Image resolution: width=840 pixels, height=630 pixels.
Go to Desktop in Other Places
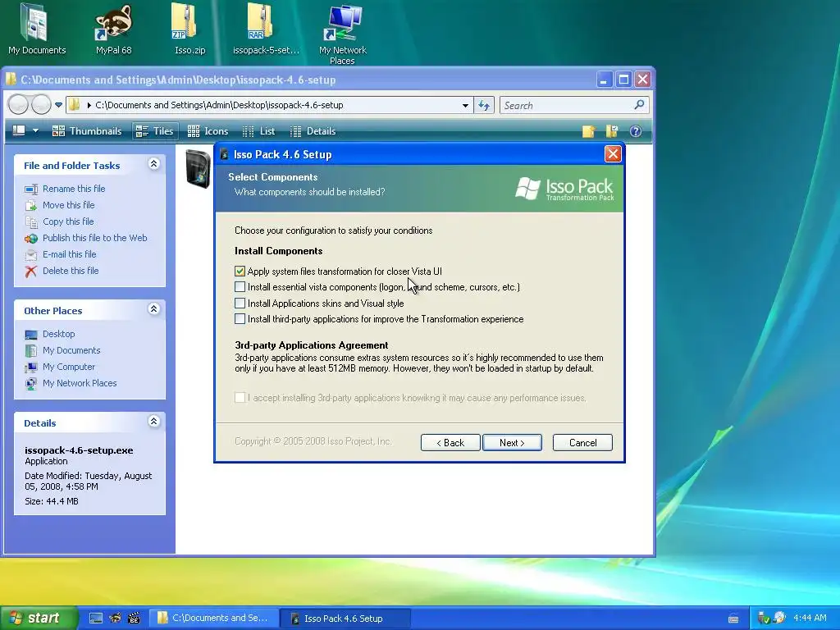(x=59, y=334)
